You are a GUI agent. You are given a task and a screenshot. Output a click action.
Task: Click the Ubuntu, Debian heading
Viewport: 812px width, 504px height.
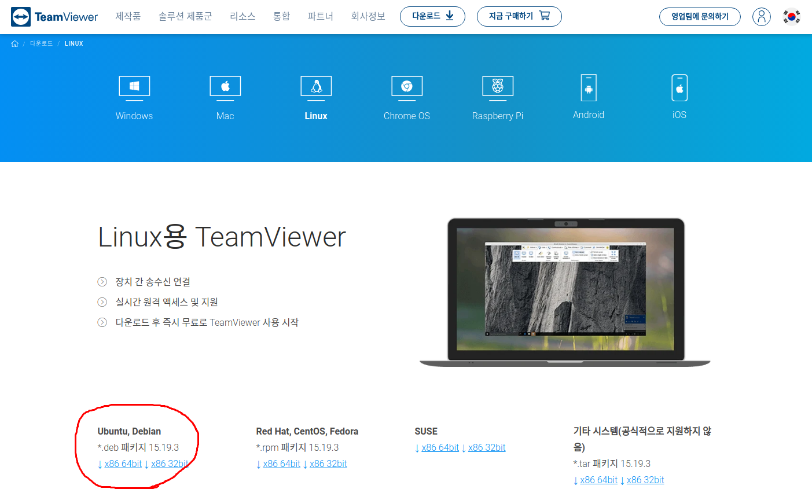(x=129, y=431)
